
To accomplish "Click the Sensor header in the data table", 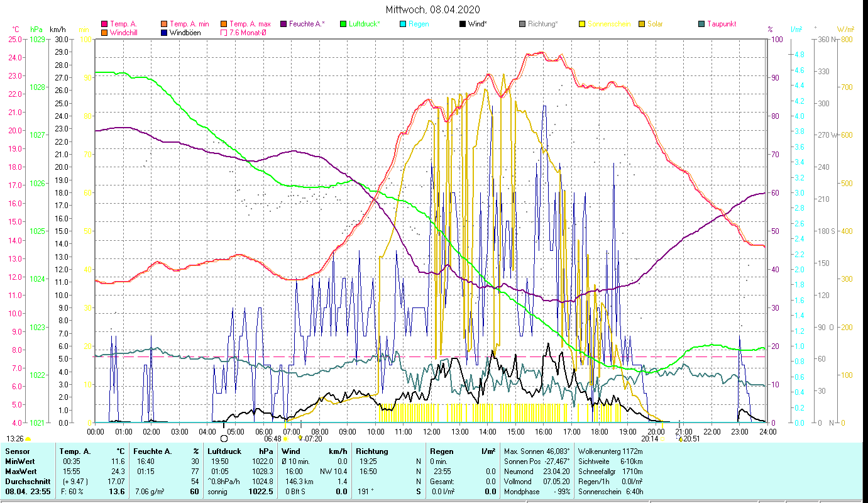I will (16, 451).
